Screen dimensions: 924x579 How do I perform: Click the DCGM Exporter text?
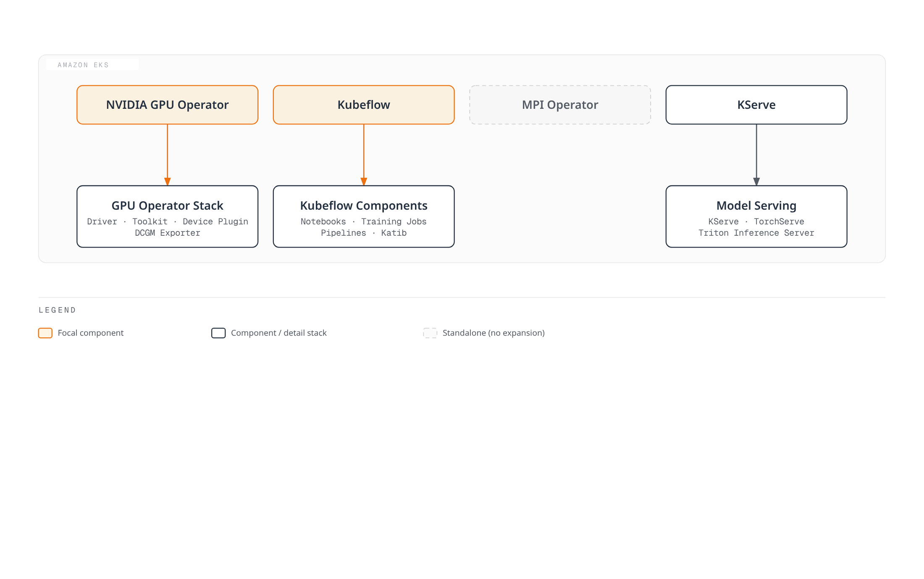click(x=168, y=233)
